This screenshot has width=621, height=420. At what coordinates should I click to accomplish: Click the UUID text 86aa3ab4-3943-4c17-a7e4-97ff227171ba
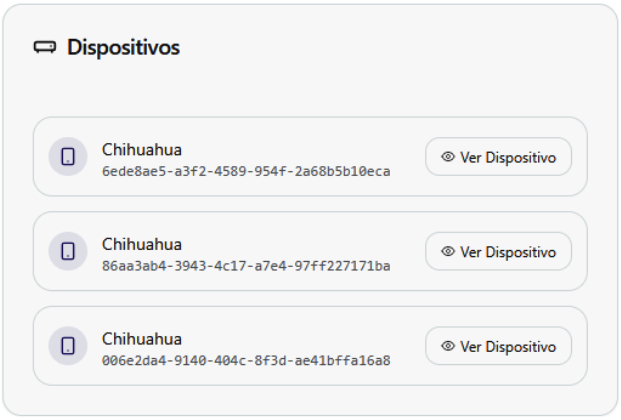(x=246, y=266)
